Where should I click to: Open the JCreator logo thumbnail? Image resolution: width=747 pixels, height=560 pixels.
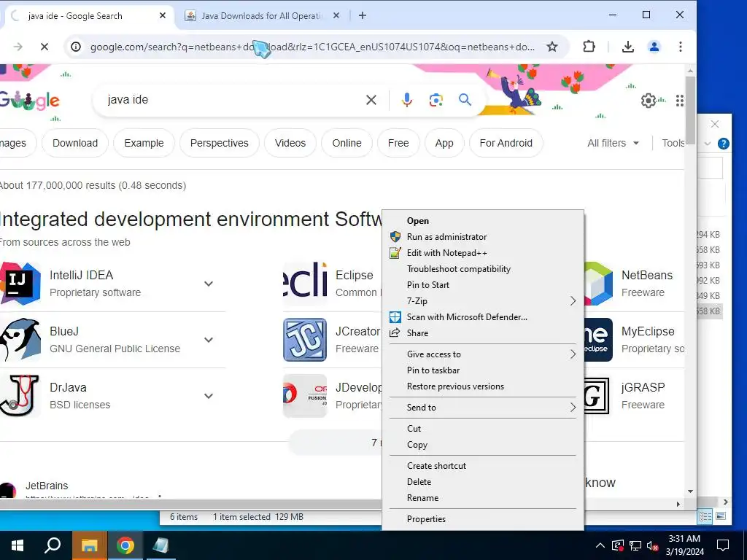305,340
